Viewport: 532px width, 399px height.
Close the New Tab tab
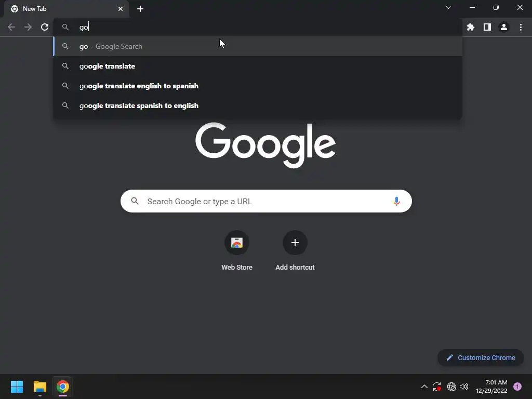tap(121, 9)
